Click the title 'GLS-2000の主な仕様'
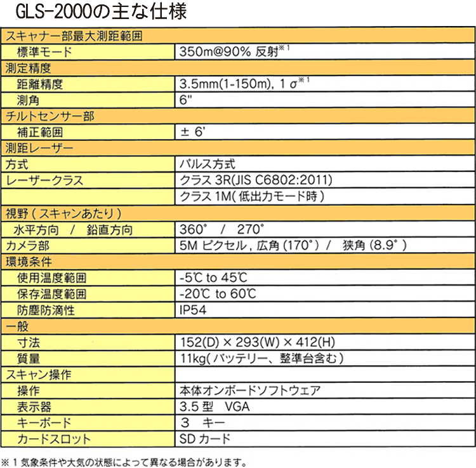Screen dimensions: 476x468 (x=101, y=11)
